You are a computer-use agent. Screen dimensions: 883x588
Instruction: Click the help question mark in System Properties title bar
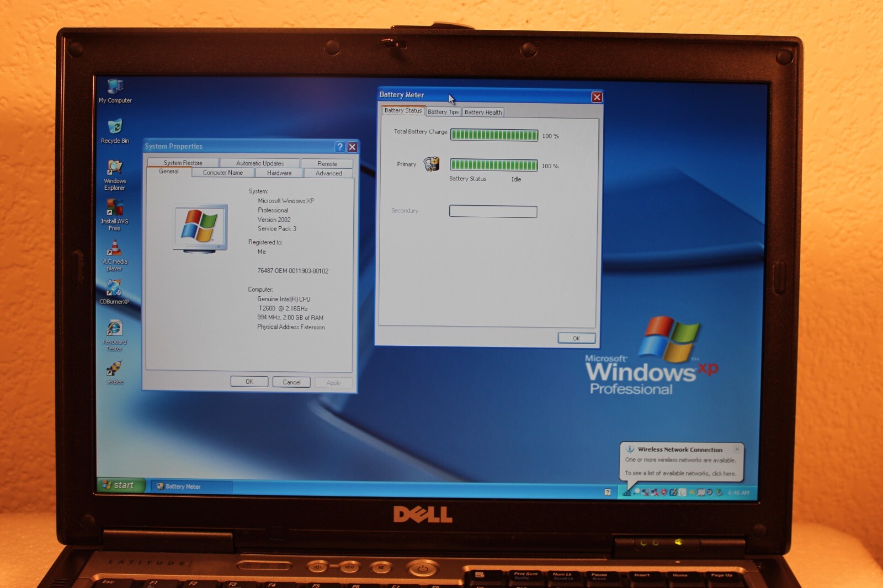(340, 147)
